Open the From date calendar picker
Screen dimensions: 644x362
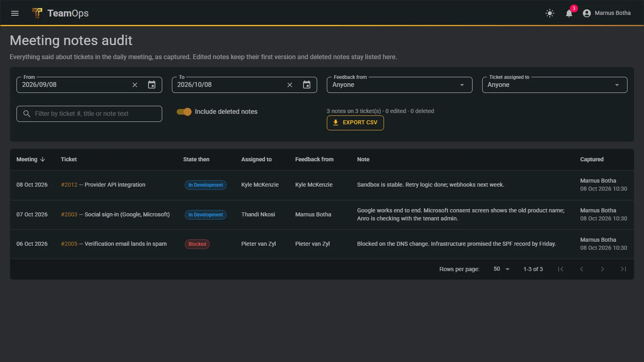152,85
